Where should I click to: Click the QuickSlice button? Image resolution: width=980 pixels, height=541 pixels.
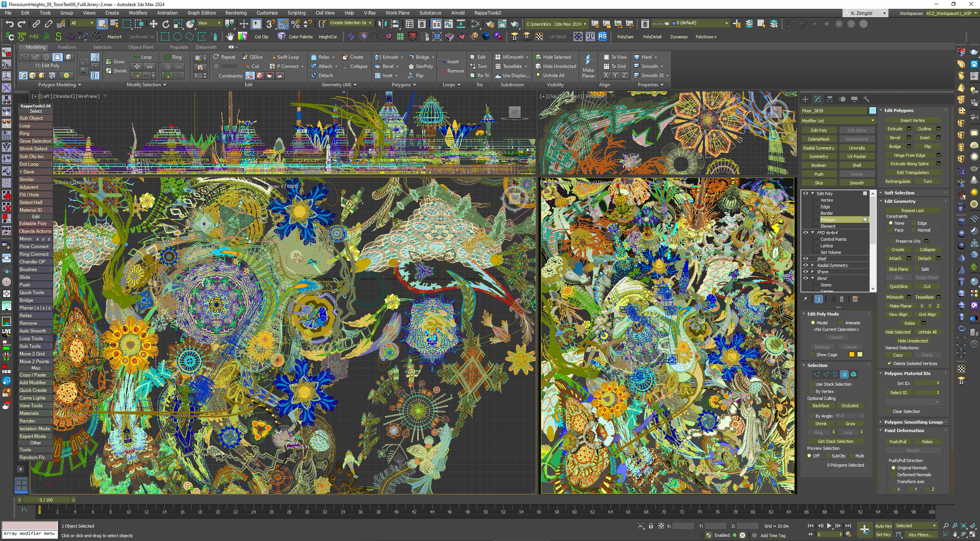pyautogui.click(x=898, y=286)
